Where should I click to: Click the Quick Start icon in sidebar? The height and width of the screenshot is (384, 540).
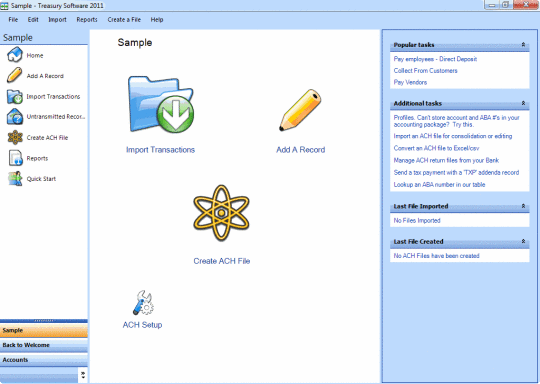(15, 179)
